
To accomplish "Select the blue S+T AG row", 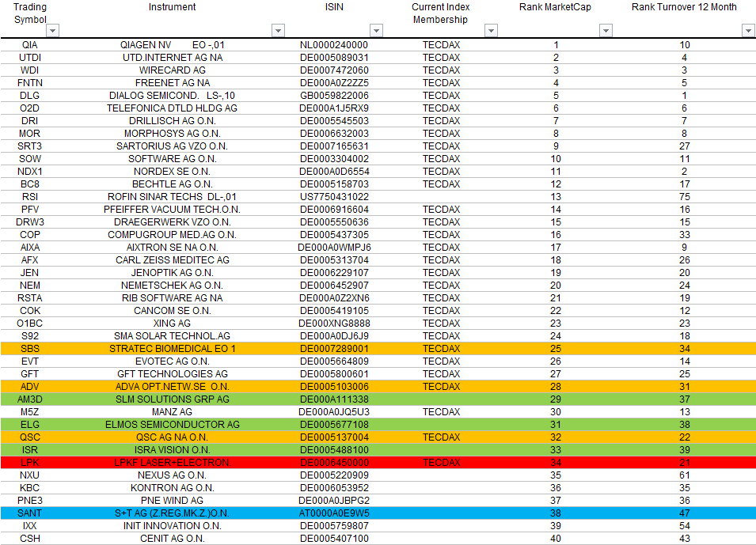I will (x=172, y=513).
